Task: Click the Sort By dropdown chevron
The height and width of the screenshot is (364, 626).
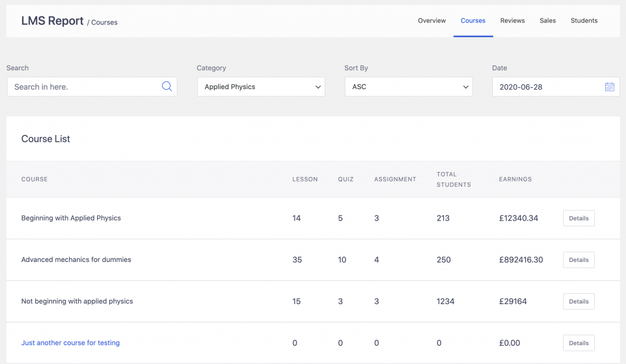Action: point(466,86)
